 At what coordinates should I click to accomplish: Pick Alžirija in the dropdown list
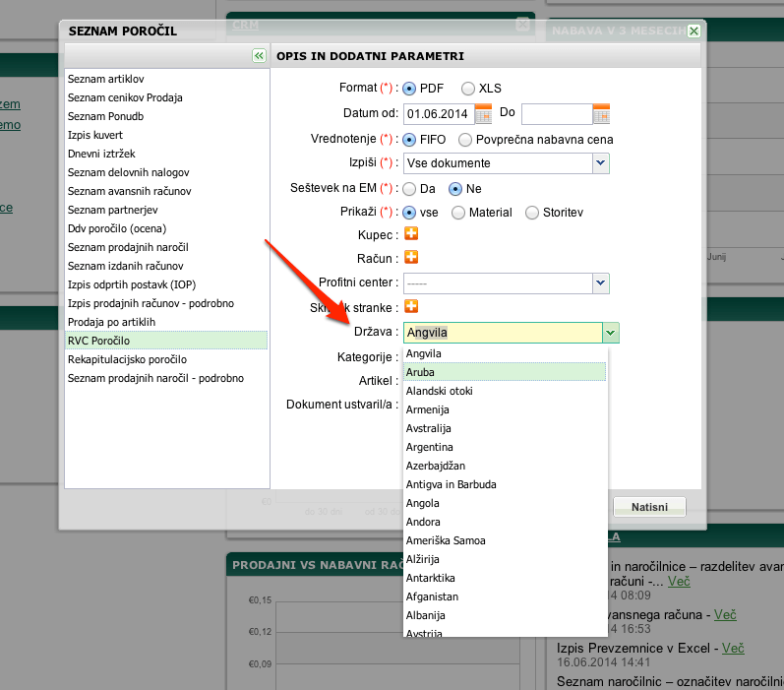[505, 559]
